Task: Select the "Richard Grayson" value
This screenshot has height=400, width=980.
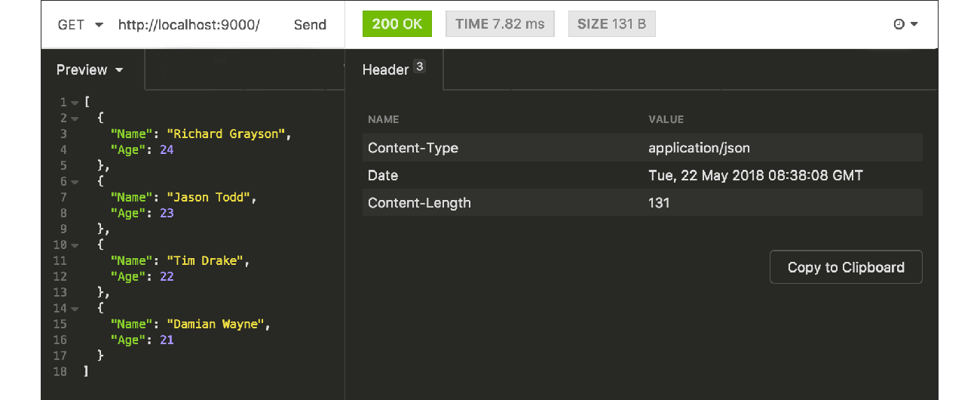Action: pos(225,134)
